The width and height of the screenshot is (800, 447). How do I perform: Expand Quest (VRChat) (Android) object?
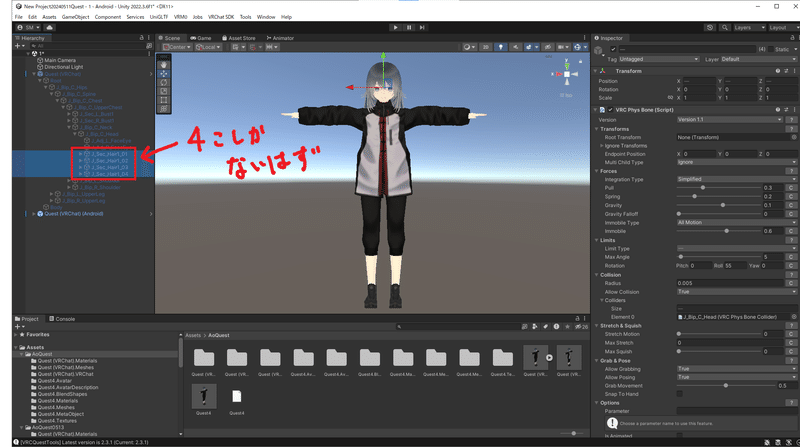click(x=34, y=214)
